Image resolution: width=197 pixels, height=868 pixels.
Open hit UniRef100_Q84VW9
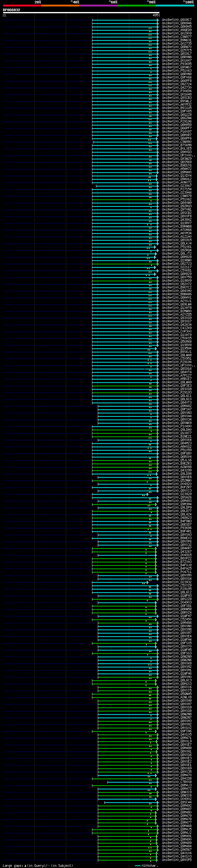coord(176,203)
